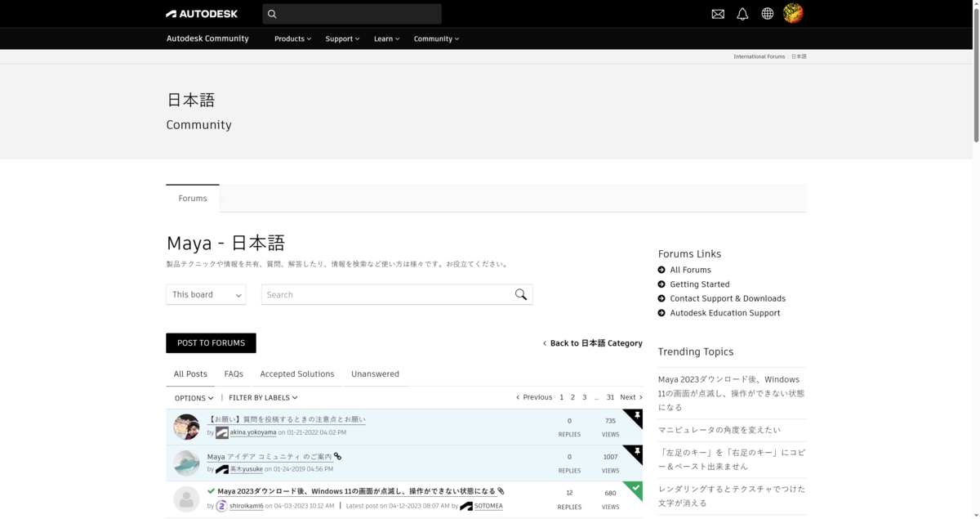Click the board search magnifier icon
980x519 pixels.
[x=521, y=294]
